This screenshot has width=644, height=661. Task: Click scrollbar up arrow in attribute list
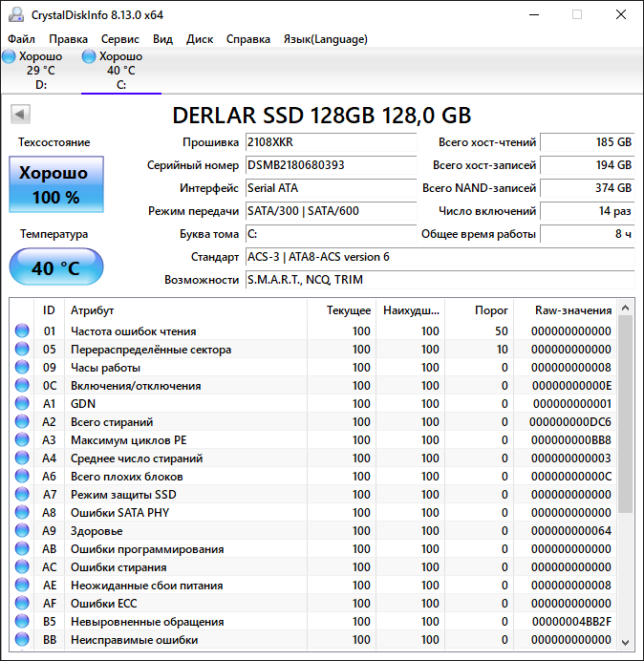[x=626, y=309]
